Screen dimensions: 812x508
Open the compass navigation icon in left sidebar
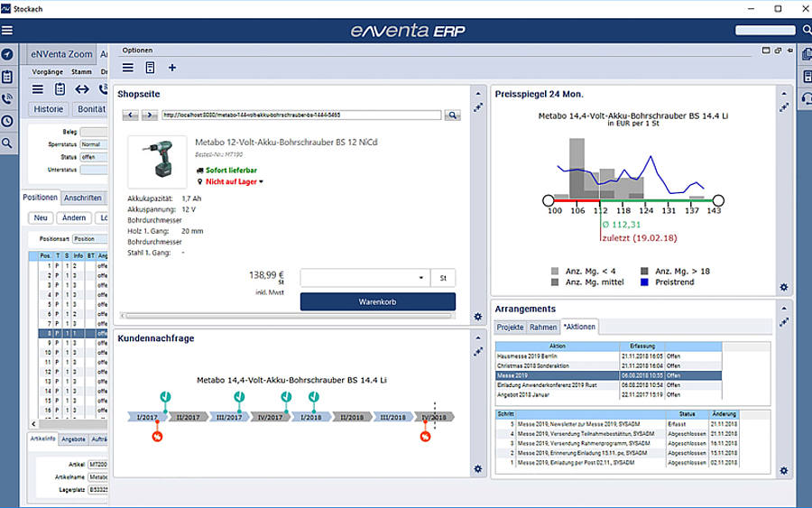pos(7,54)
